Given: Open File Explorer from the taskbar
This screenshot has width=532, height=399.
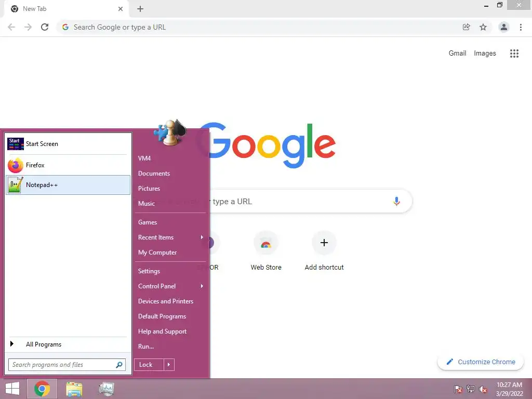Looking at the screenshot, I should [74, 389].
